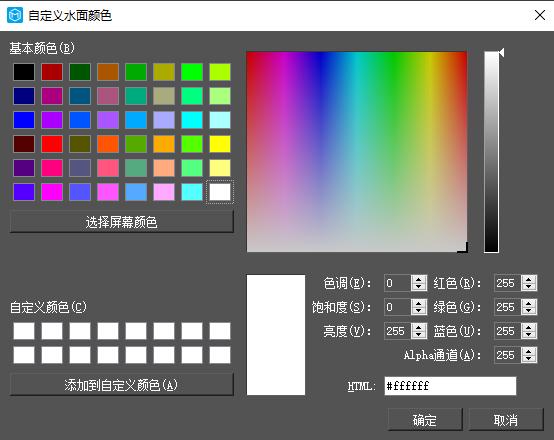Decrease 绿色 green value with down arrow
Image resolution: width=554 pixels, height=440 pixels.
[529, 311]
